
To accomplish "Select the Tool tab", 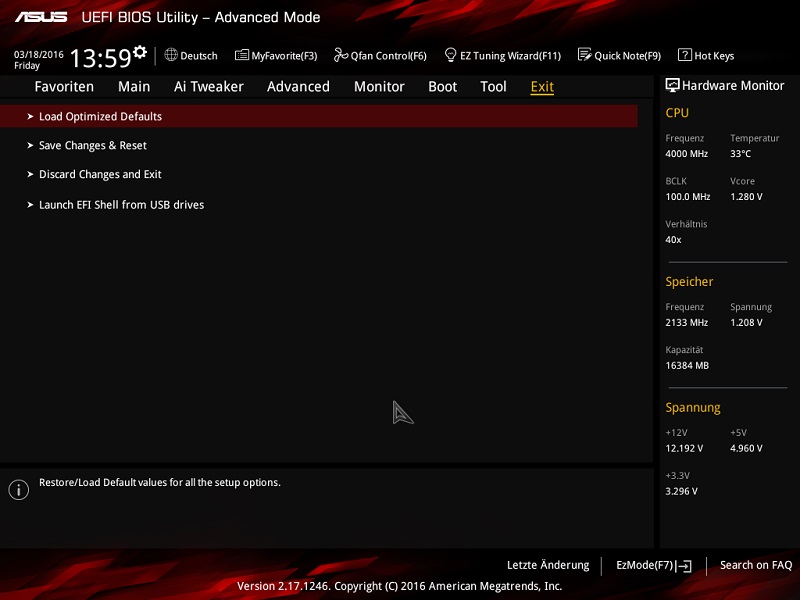I will (x=493, y=87).
